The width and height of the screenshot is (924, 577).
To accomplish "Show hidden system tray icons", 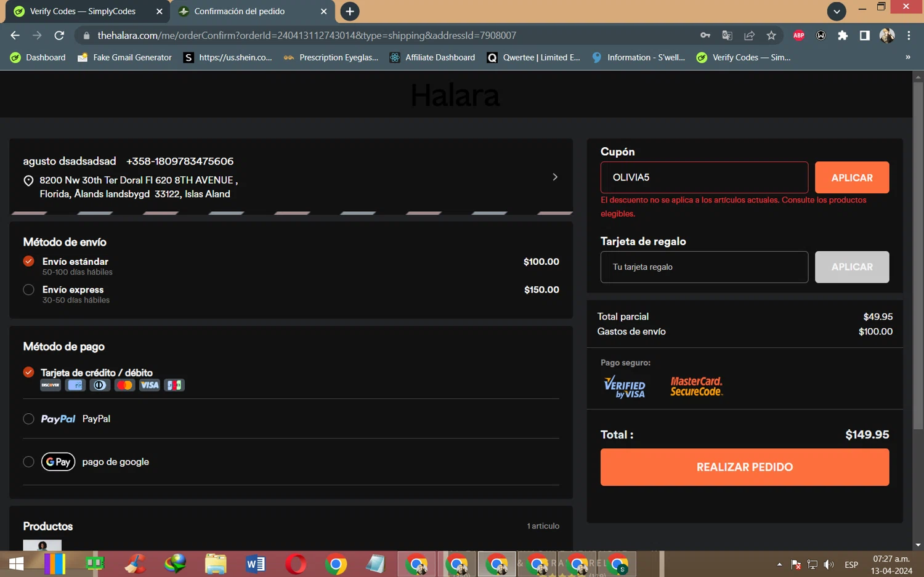I will coord(779,565).
